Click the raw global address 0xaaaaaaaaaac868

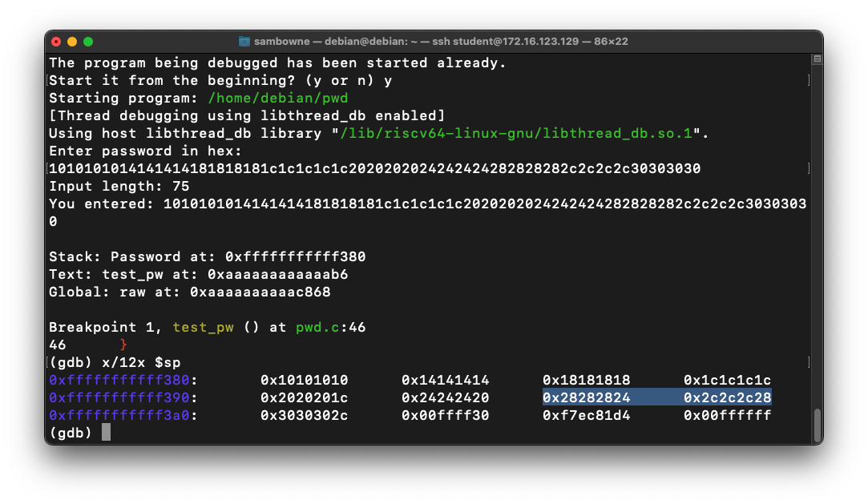[260, 292]
